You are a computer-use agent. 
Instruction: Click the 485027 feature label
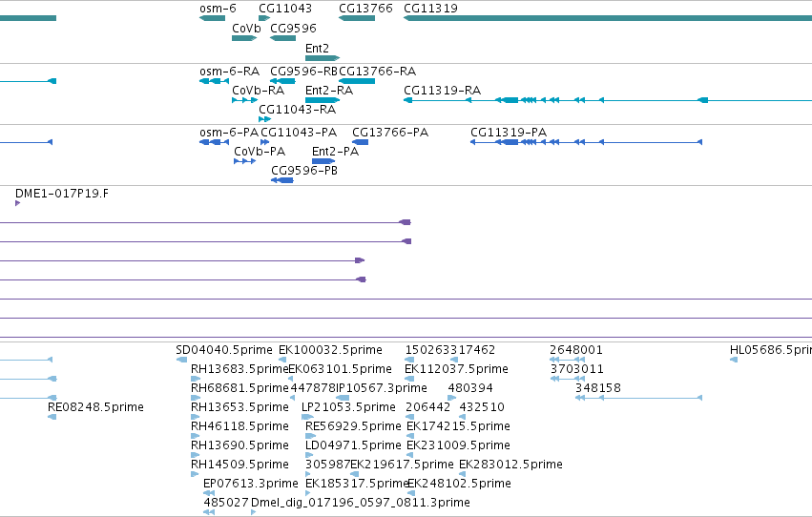click(x=226, y=503)
